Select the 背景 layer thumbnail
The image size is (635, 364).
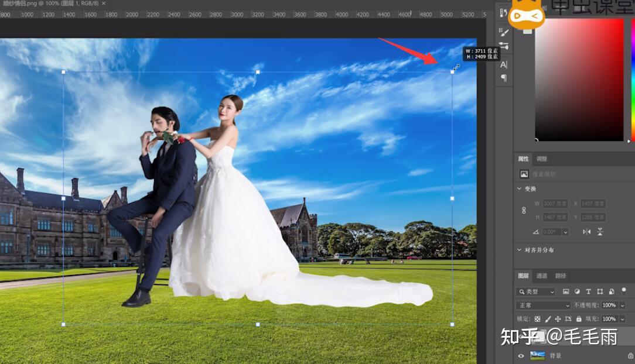pyautogui.click(x=537, y=356)
